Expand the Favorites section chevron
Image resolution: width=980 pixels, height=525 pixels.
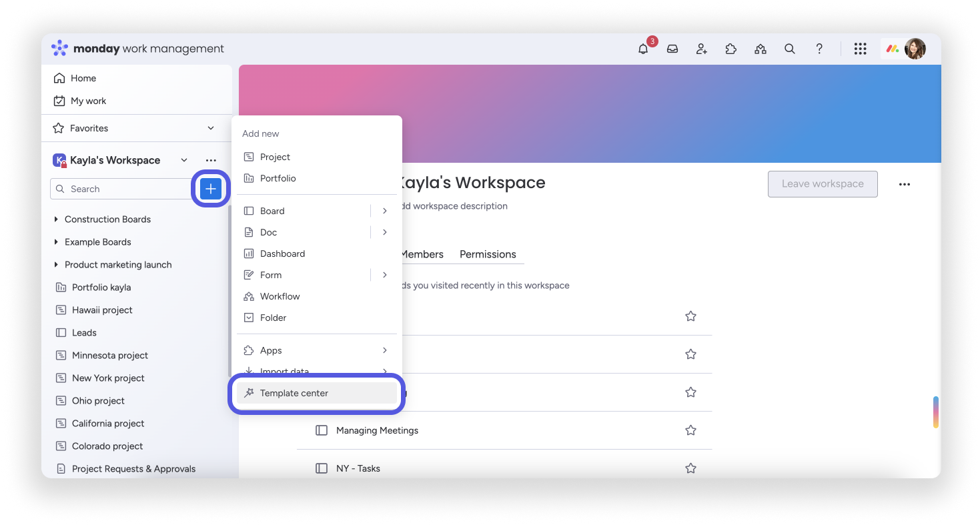tap(211, 128)
